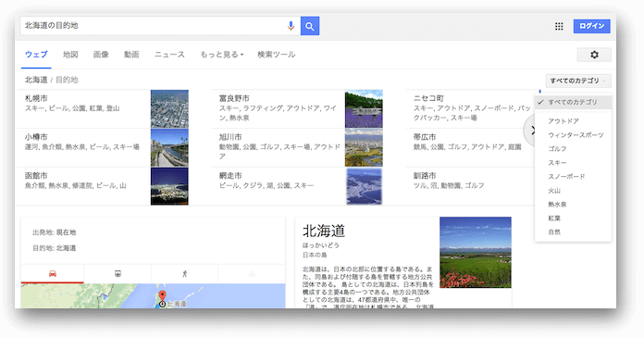This screenshot has height=338, width=644.
Task: Click the directions map preview
Action: 154,296
